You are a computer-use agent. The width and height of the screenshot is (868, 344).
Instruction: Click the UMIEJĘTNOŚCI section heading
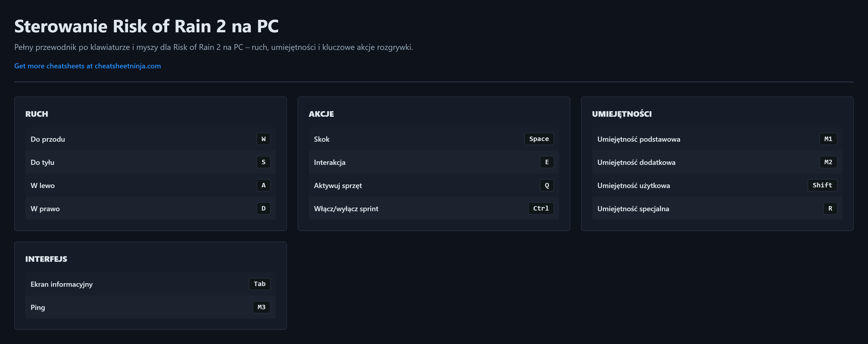[x=621, y=114]
